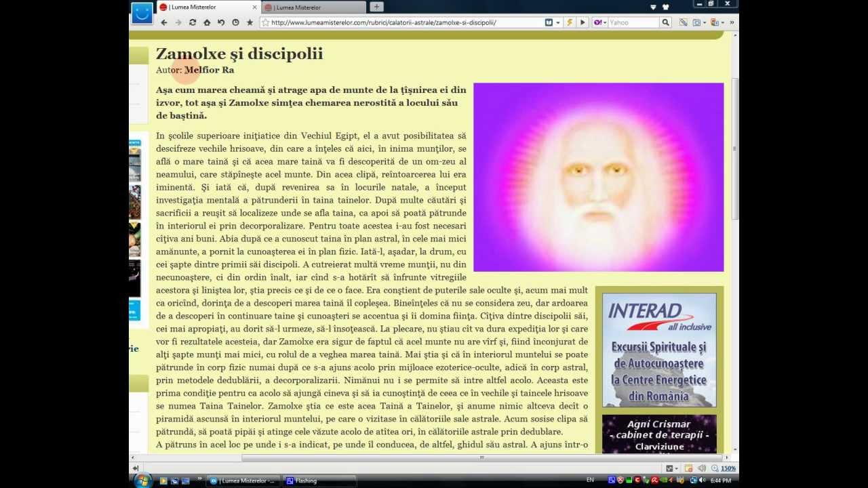The height and width of the screenshot is (488, 868).
Task: Click the page URL in address bar
Action: (x=383, y=22)
